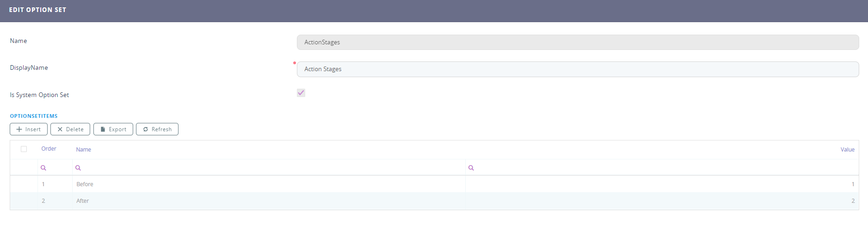Viewport: 868px width, 231px height.
Task: Refresh the option set items grid
Action: pyautogui.click(x=157, y=129)
